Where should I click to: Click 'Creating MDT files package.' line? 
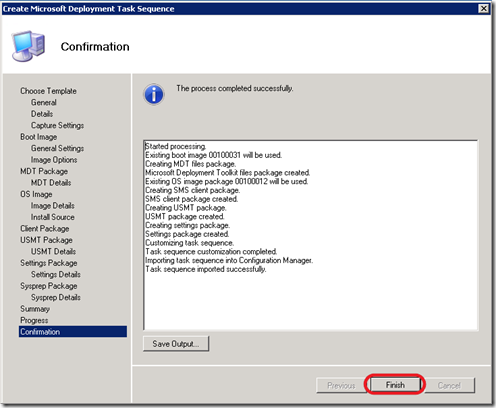click(191, 164)
